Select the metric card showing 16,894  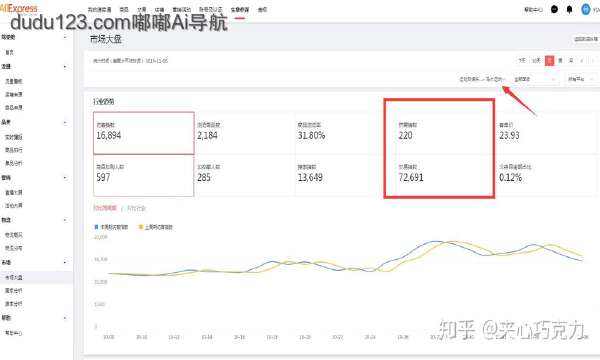[143, 133]
